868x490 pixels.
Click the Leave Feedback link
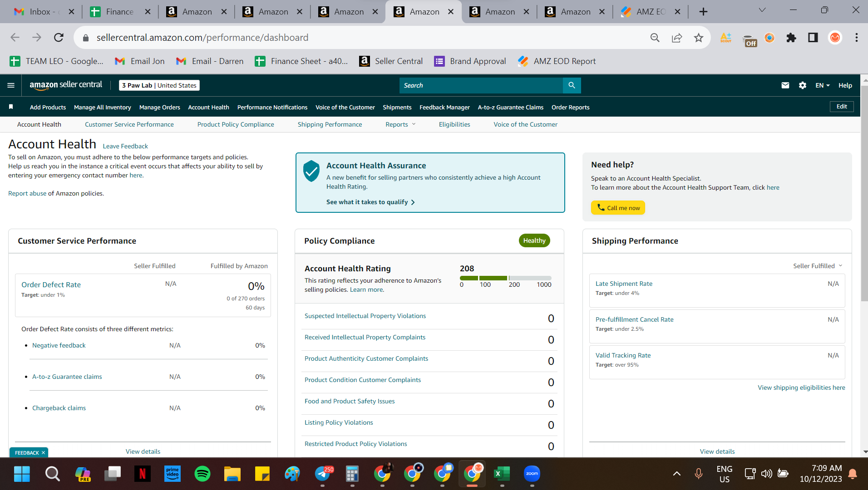(x=125, y=146)
